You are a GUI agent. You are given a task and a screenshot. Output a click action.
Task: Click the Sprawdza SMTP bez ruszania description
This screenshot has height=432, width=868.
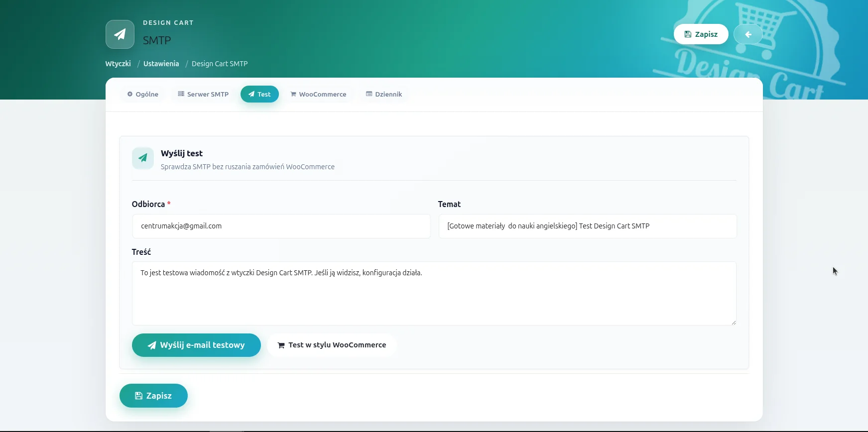coord(248,167)
